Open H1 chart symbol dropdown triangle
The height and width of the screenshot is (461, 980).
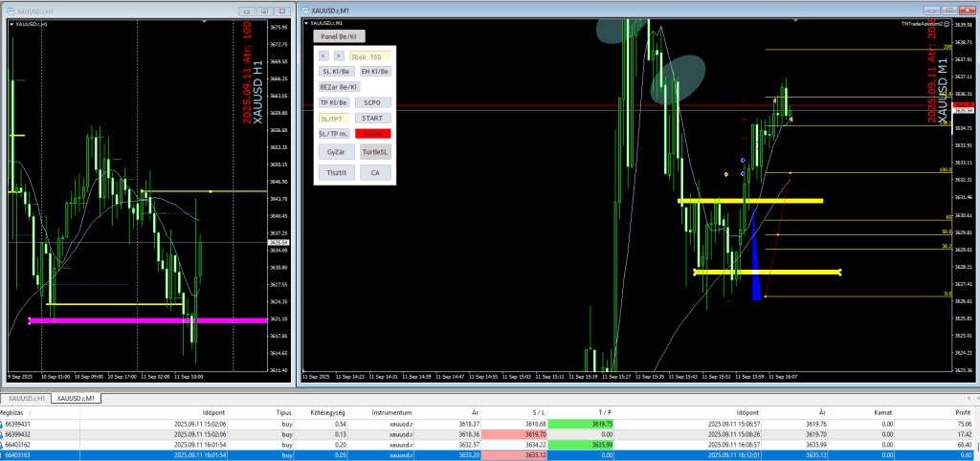tap(11, 23)
